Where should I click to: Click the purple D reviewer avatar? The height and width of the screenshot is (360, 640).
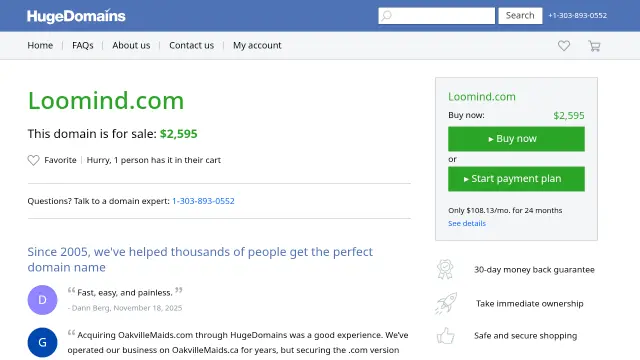[x=42, y=300]
